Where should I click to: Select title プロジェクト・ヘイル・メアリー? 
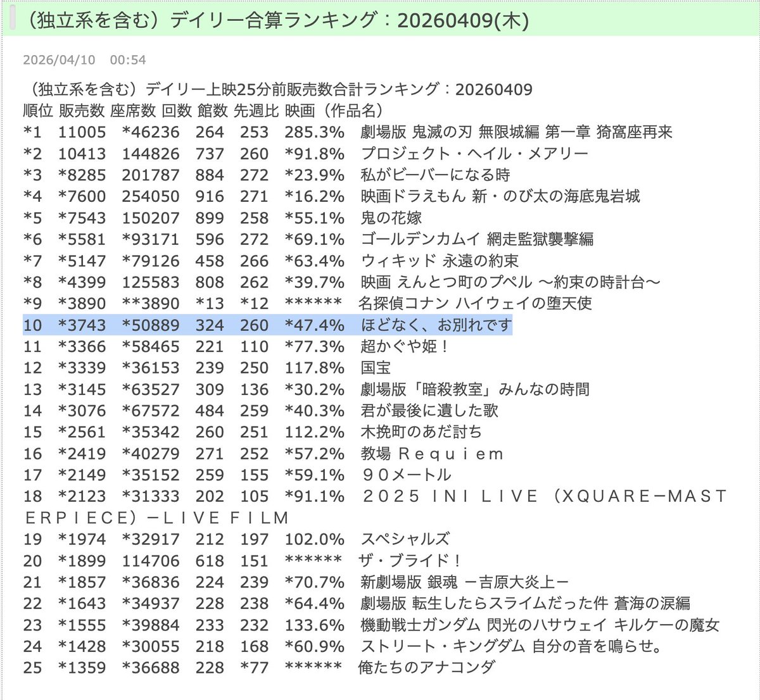[x=475, y=154]
